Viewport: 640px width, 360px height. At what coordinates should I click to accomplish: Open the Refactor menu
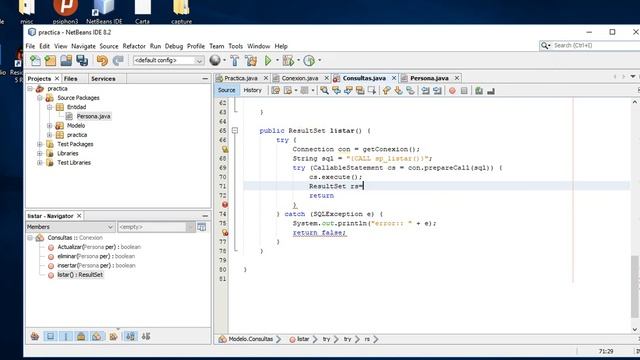pos(134,46)
